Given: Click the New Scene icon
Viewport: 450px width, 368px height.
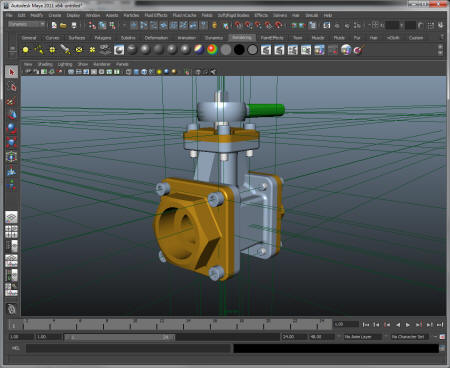Looking at the screenshot, I should (54, 25).
